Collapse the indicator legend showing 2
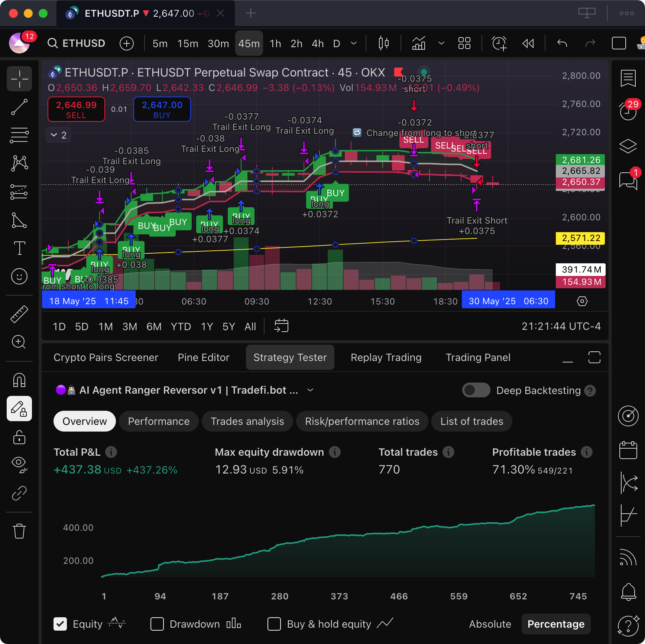The width and height of the screenshot is (645, 644). pos(54,135)
